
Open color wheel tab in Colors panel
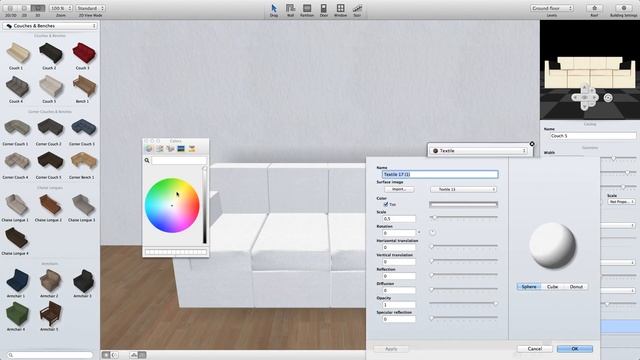(149, 149)
